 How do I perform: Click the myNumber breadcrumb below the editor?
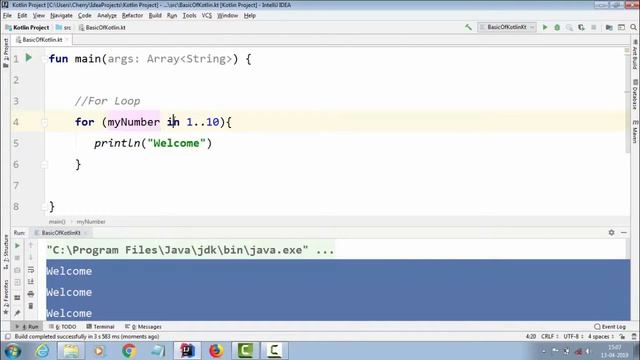point(91,222)
